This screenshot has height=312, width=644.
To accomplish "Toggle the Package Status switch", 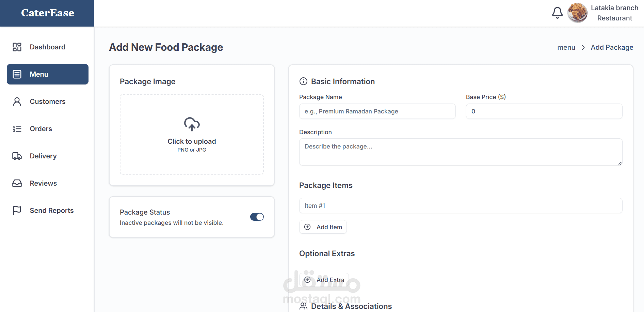I will pos(257,217).
